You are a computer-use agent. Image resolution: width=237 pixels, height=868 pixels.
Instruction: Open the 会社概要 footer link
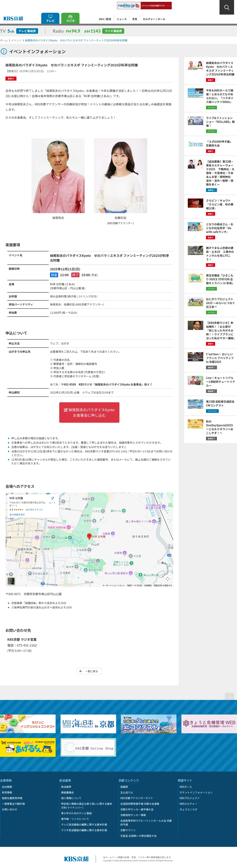click(7, 787)
